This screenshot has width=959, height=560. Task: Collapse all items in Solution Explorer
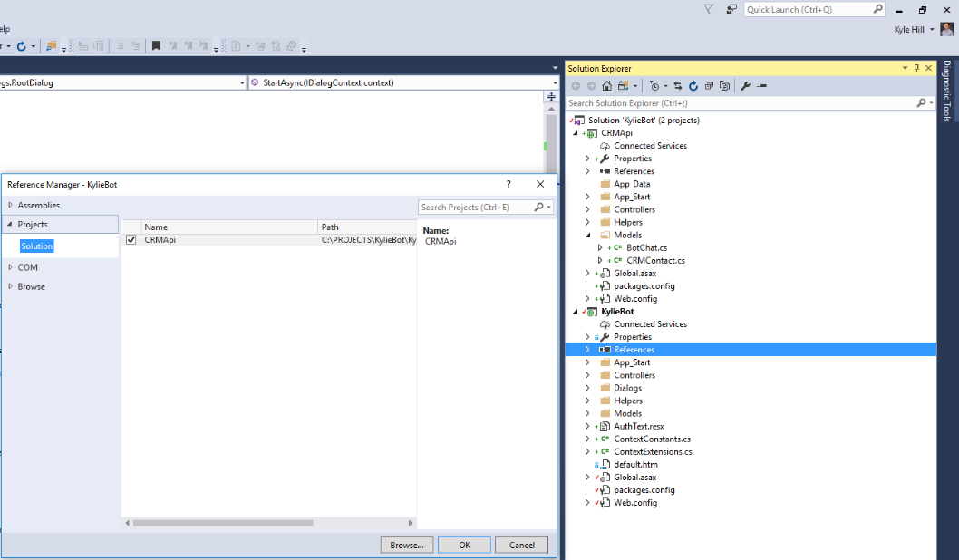[709, 85]
